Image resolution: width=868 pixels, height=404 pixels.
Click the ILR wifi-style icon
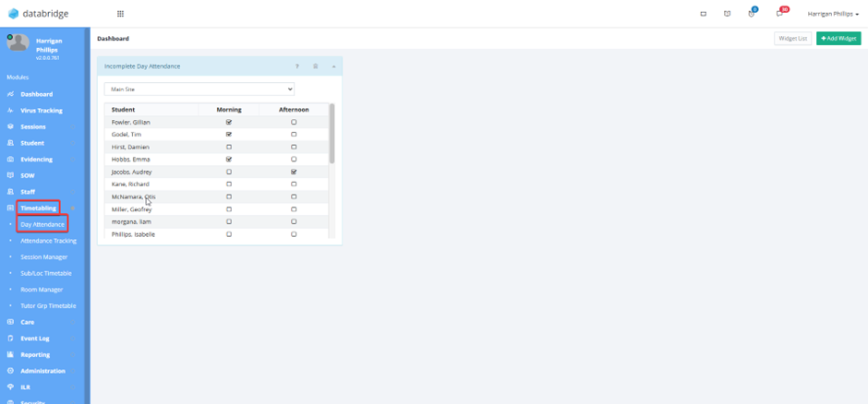10,387
